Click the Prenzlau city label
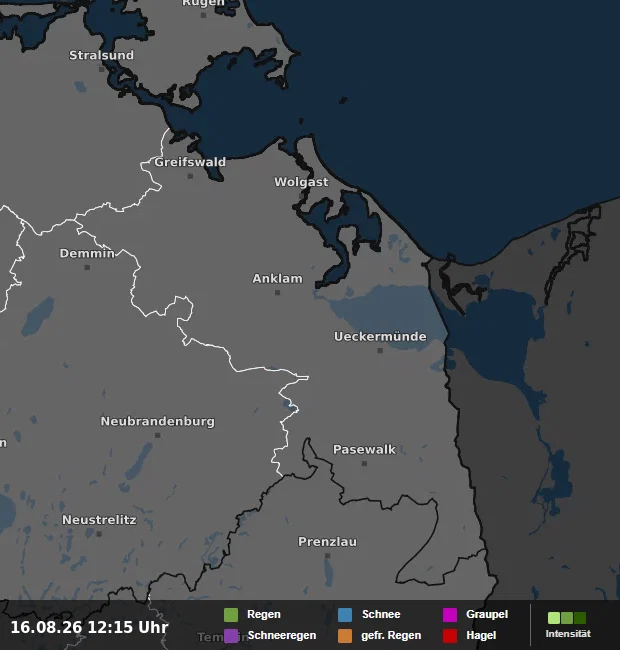Screen dimensions: 620x650 [327, 542]
